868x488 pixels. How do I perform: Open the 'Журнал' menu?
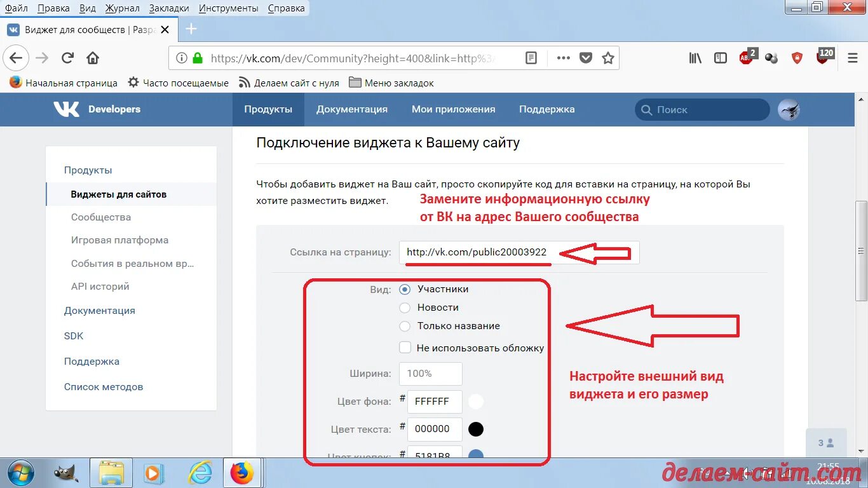123,8
